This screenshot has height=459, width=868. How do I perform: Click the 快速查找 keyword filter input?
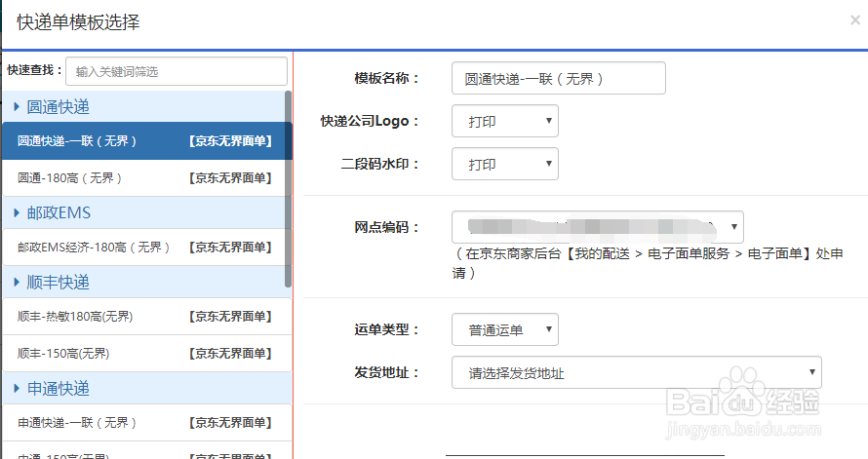(177, 71)
